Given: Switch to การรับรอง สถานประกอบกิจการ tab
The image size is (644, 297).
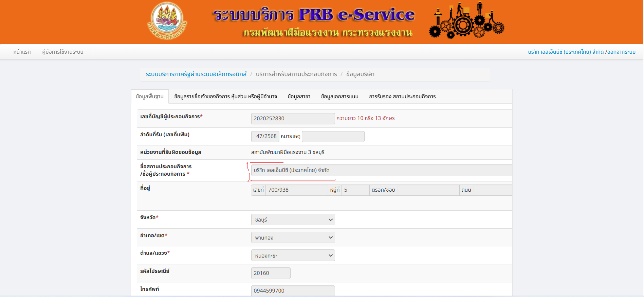Looking at the screenshot, I should tap(402, 97).
